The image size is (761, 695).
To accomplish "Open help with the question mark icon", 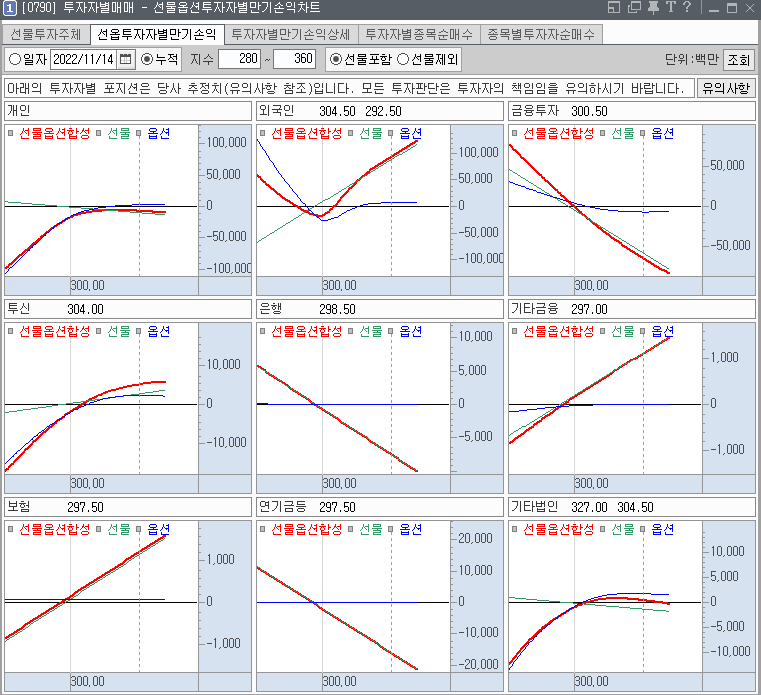I will pyautogui.click(x=687, y=8).
